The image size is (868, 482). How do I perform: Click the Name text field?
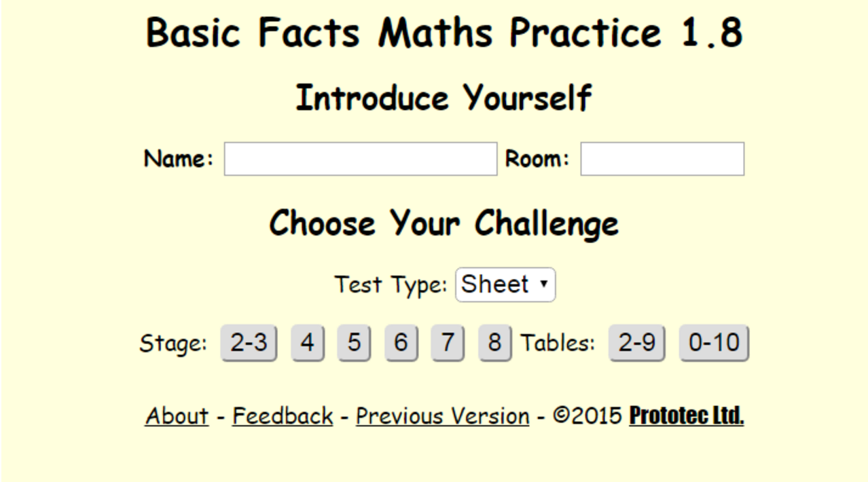point(361,159)
